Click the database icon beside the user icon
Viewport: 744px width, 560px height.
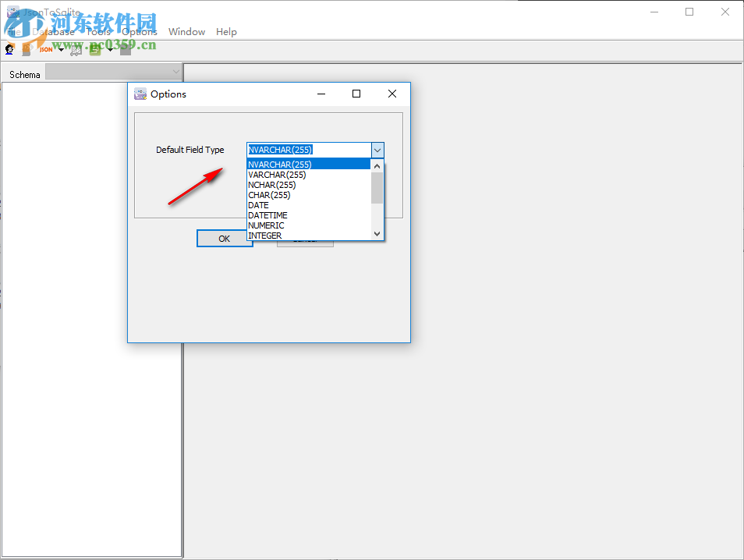pyautogui.click(x=26, y=49)
